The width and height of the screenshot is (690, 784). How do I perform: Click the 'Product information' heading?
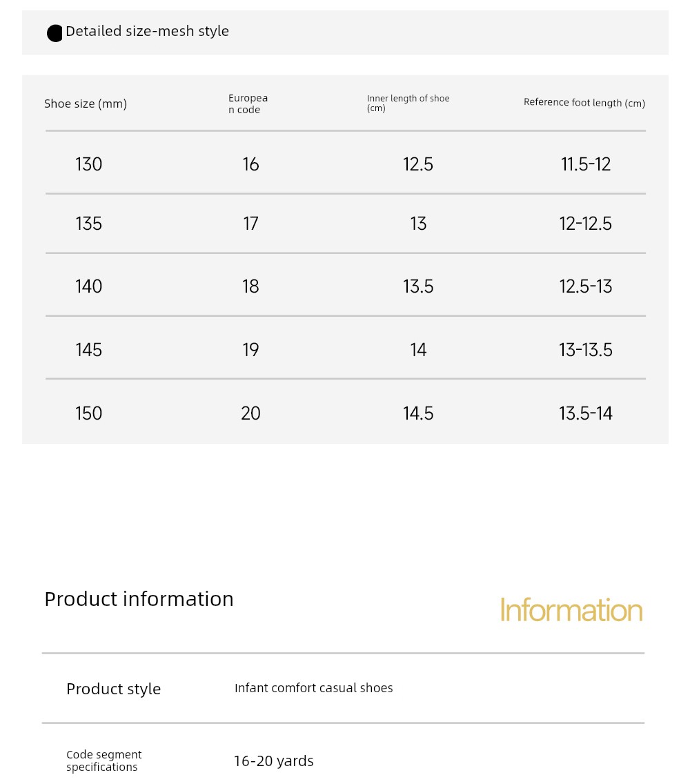(139, 599)
